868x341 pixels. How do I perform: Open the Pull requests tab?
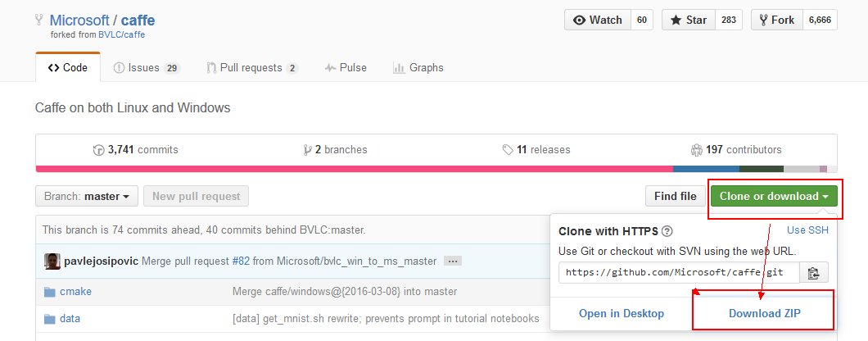(x=252, y=68)
